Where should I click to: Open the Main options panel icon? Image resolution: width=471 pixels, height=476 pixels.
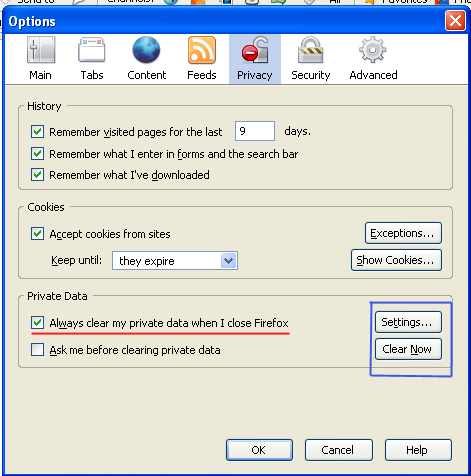click(41, 50)
